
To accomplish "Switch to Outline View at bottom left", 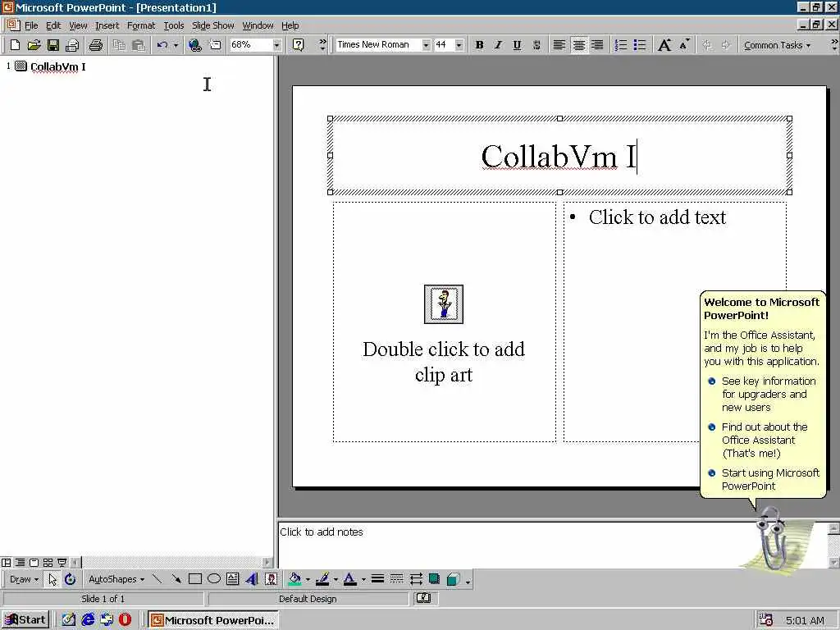I will (20, 563).
